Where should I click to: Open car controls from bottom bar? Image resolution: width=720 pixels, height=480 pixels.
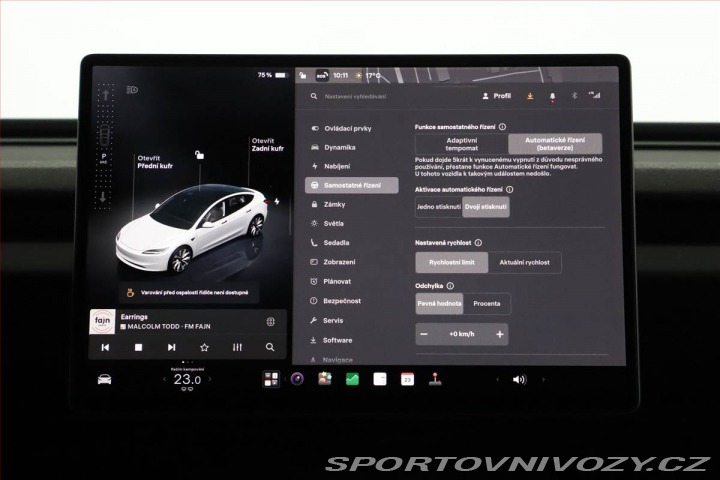point(104,379)
